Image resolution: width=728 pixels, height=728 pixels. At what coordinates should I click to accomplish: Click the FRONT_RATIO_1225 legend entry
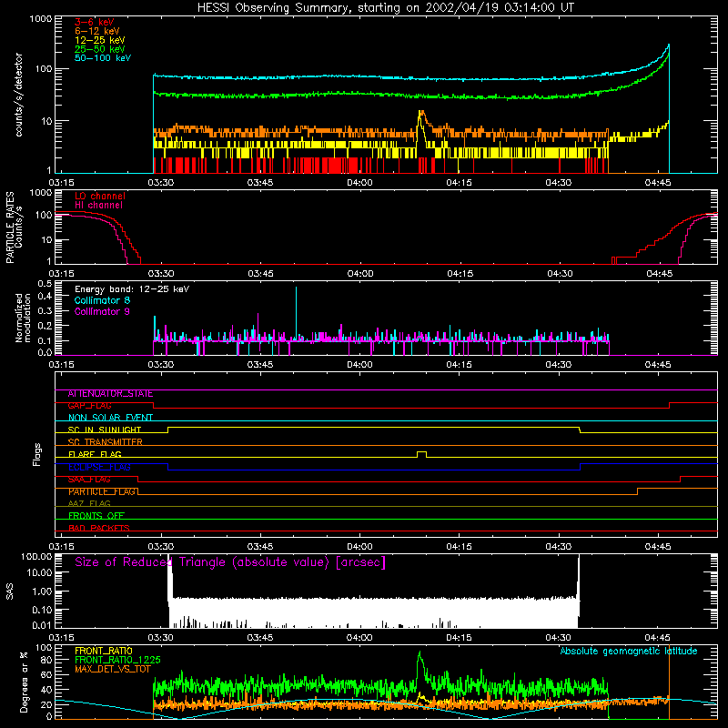(117, 660)
